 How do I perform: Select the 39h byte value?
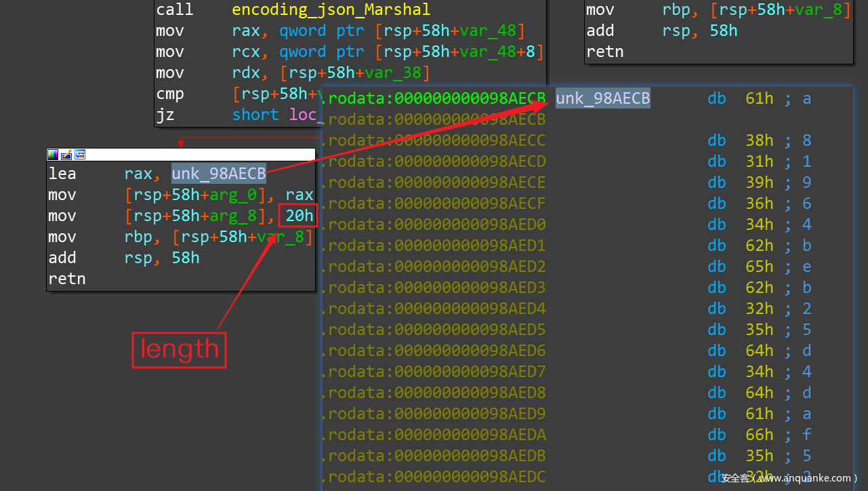pos(760,182)
